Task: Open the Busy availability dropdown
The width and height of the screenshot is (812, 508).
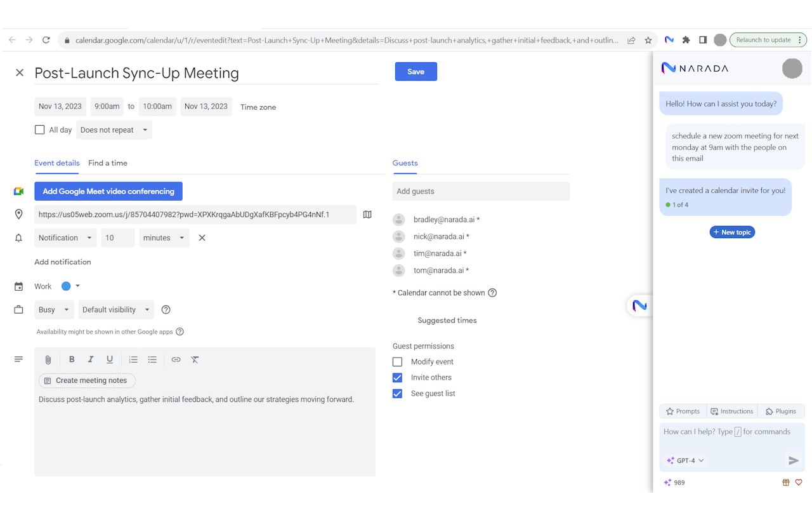Action: pos(54,309)
